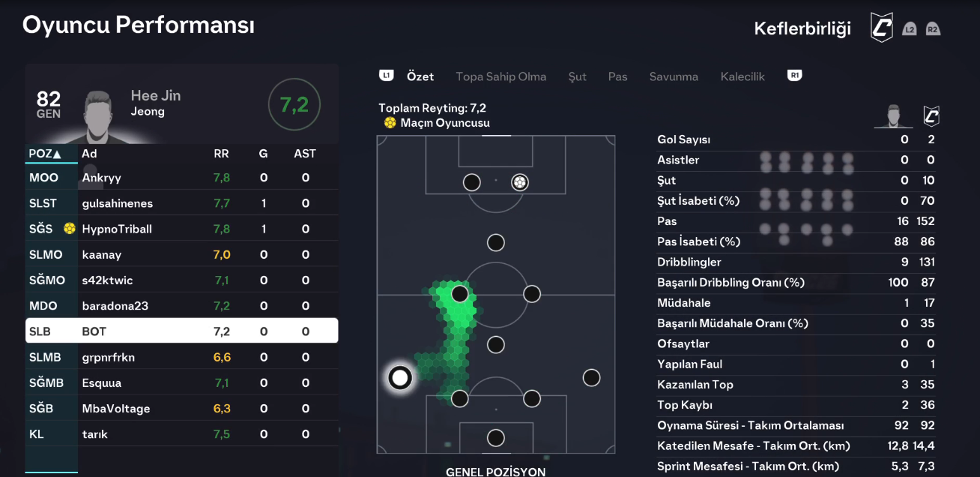Click the highlighted left-back position marker
Viewport: 980px width, 477px height.
[x=400, y=377]
